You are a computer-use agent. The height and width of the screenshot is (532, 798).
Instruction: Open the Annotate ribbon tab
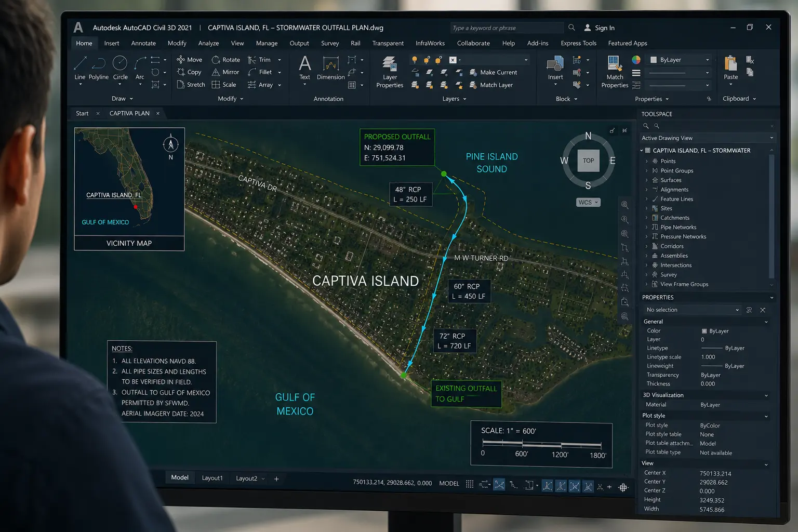tap(143, 43)
